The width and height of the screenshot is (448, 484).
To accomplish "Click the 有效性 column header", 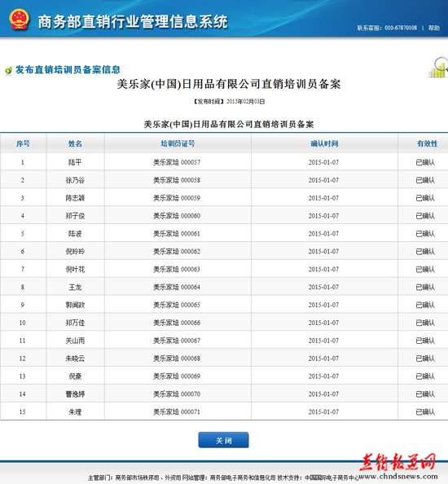I will (428, 143).
